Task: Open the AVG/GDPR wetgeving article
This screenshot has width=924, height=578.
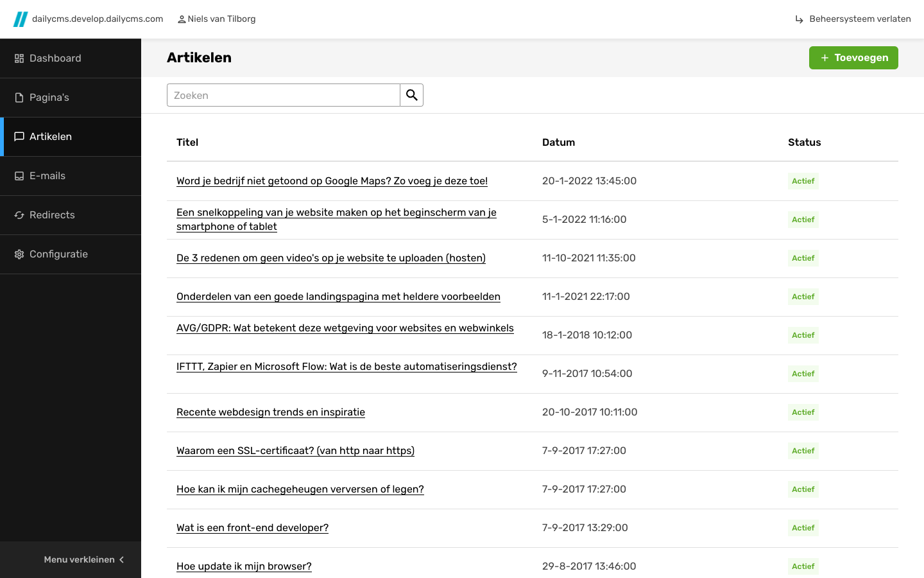Action: 345,328
